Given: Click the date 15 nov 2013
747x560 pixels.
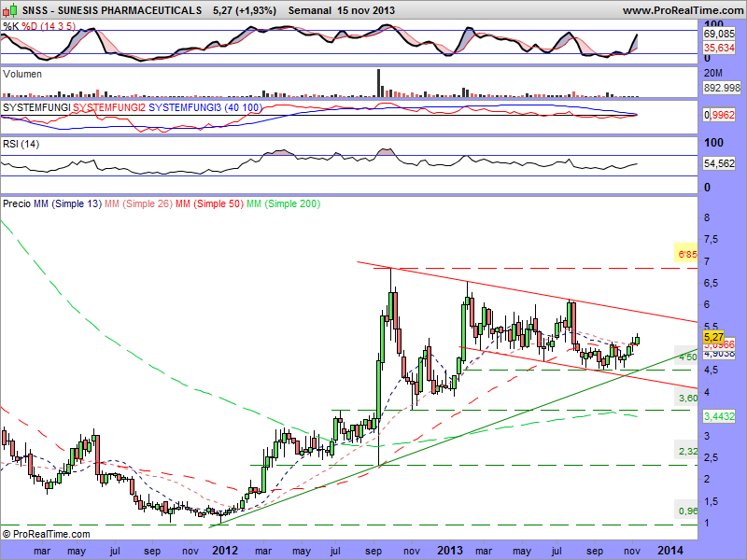Looking at the screenshot, I should [366, 10].
